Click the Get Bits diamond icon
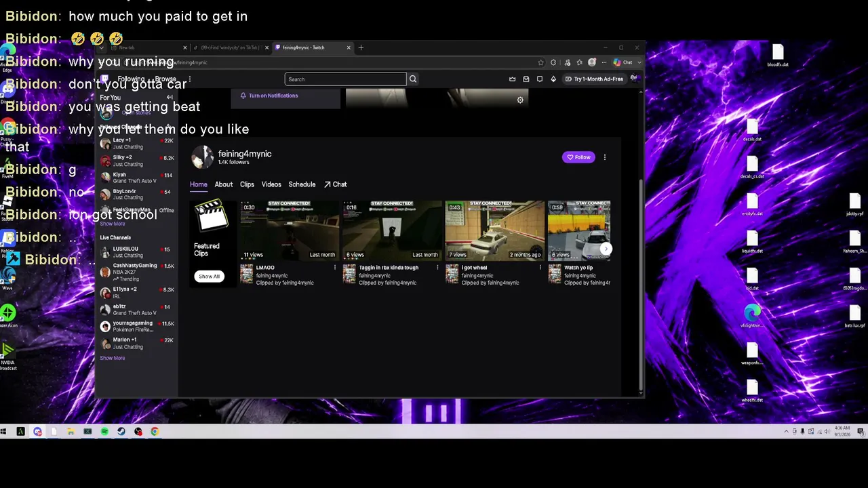This screenshot has height=488, width=868. [x=553, y=79]
